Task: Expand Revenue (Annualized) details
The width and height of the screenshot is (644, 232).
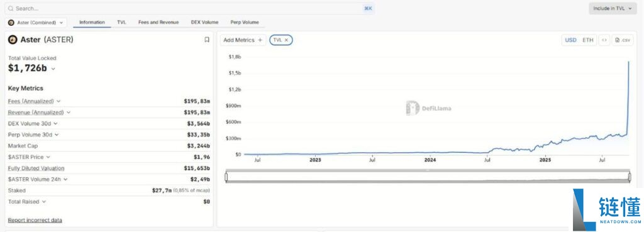Action: (69, 112)
